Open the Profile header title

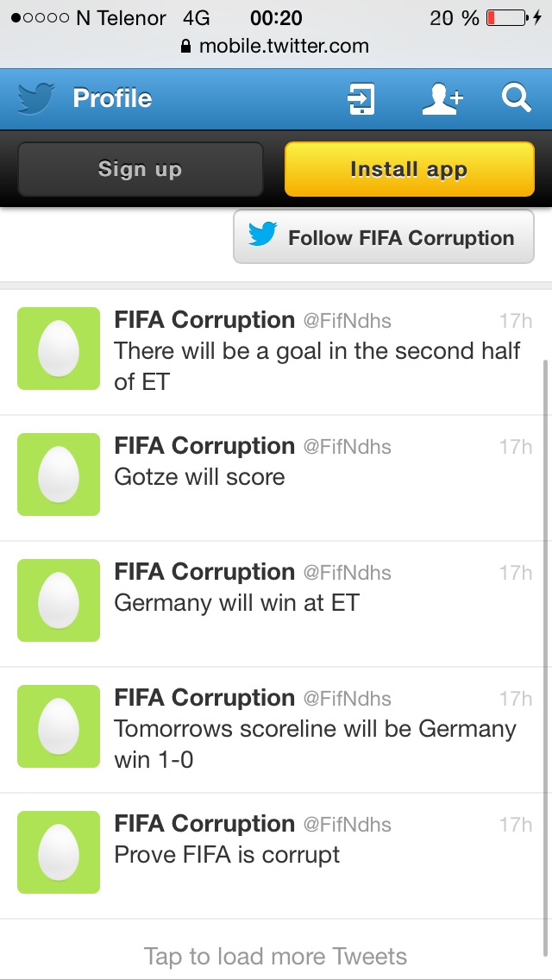click(x=112, y=98)
